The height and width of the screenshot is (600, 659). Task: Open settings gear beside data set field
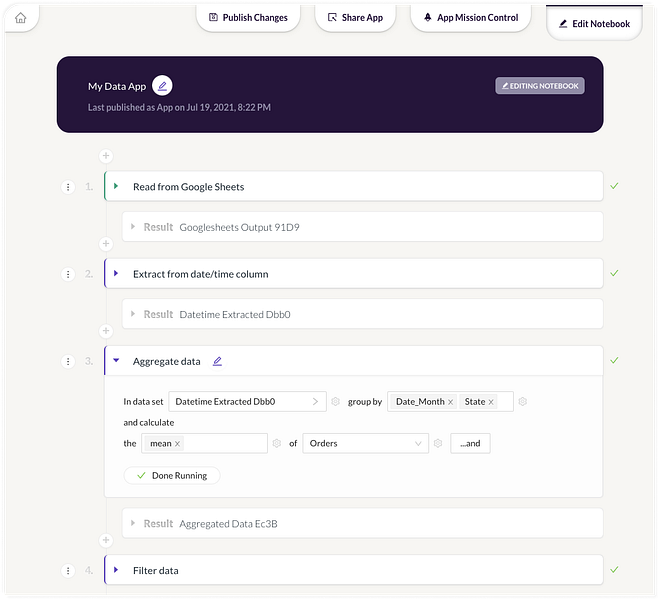335,402
